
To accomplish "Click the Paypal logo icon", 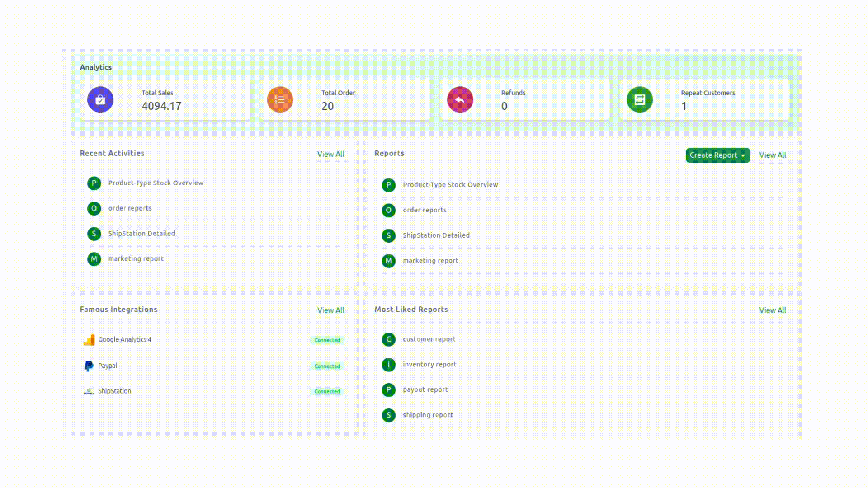I will (x=89, y=366).
